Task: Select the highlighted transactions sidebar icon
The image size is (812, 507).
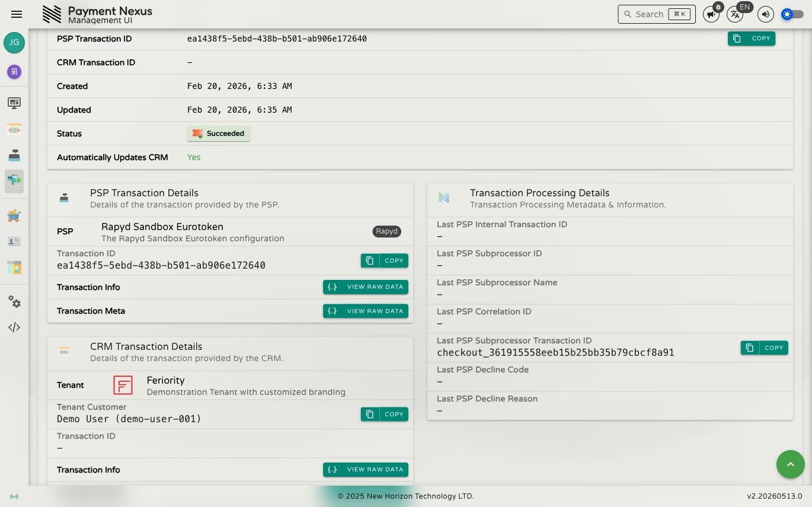Action: coord(14,181)
